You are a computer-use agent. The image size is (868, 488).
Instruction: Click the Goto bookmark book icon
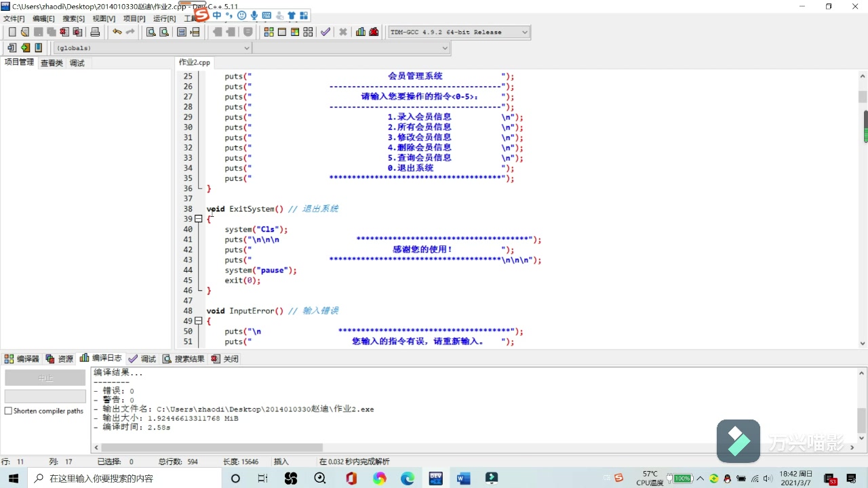tap(38, 48)
